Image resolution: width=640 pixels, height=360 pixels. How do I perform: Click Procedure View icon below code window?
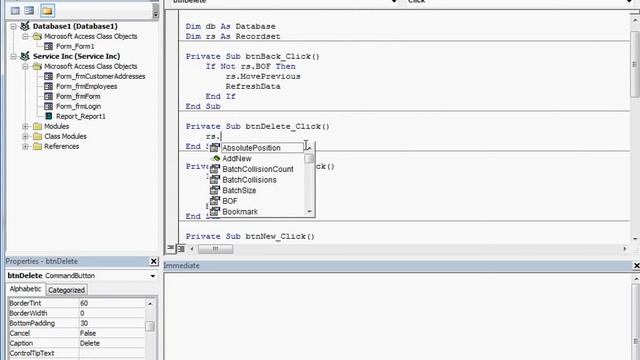click(x=171, y=249)
